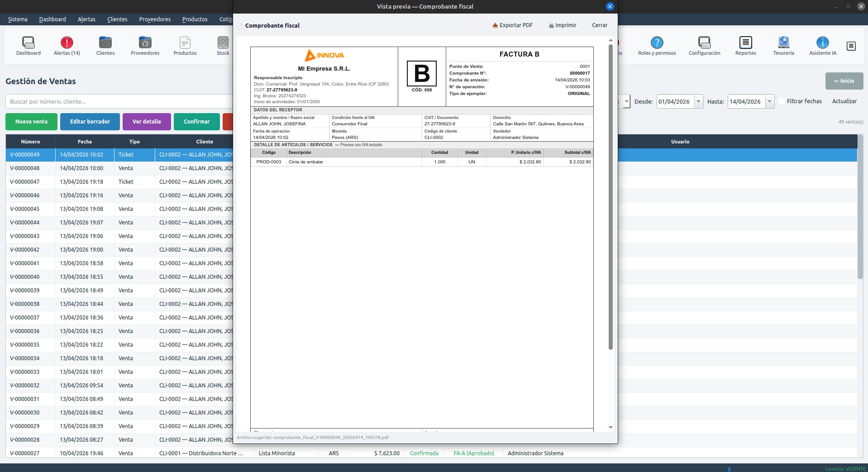Open the Asistente IA icon
The image size is (868, 472).
822,43
